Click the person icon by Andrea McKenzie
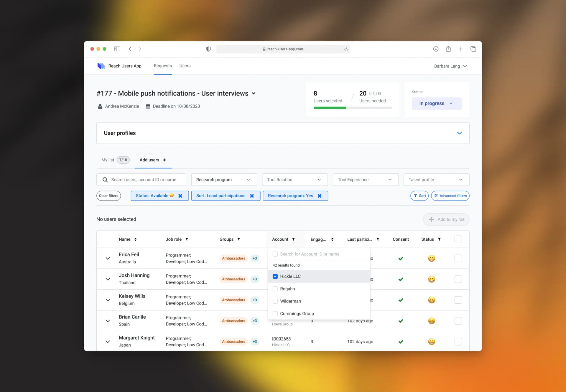The height and width of the screenshot is (392, 566). (x=100, y=106)
